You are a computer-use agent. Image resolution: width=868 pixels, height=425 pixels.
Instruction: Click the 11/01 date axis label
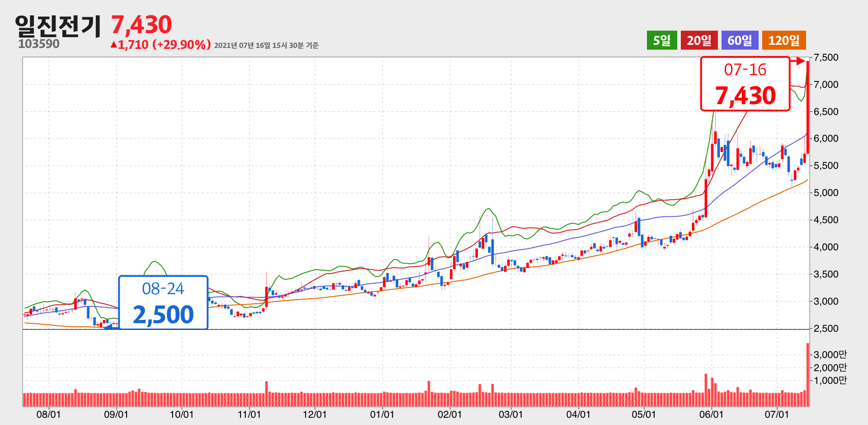[x=249, y=414]
